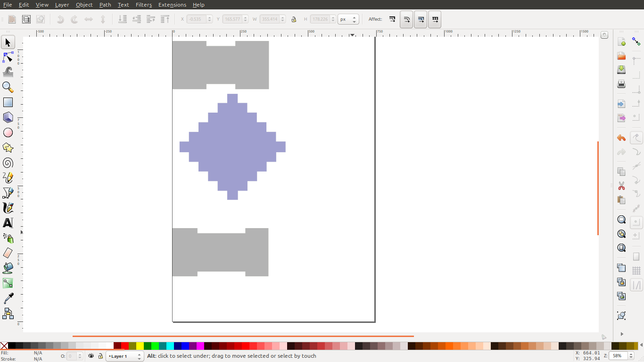Duplicate the selected object
The image size is (644, 362).
(621, 268)
